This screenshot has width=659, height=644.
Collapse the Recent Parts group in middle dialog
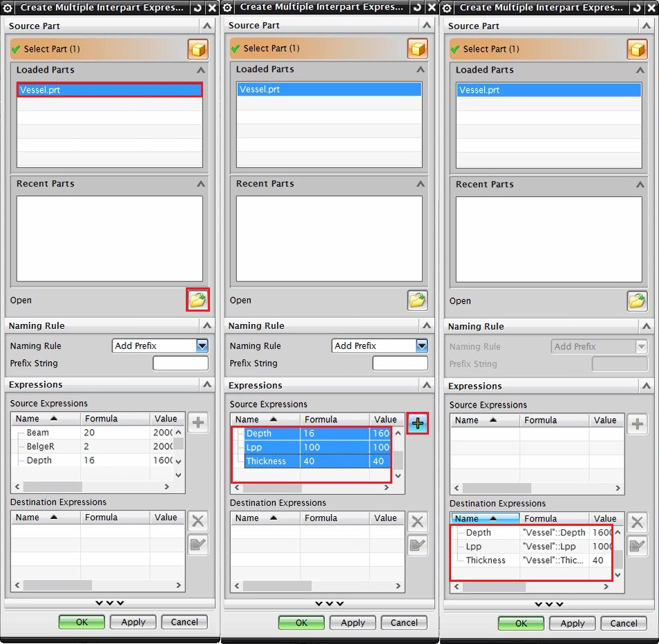tap(420, 184)
